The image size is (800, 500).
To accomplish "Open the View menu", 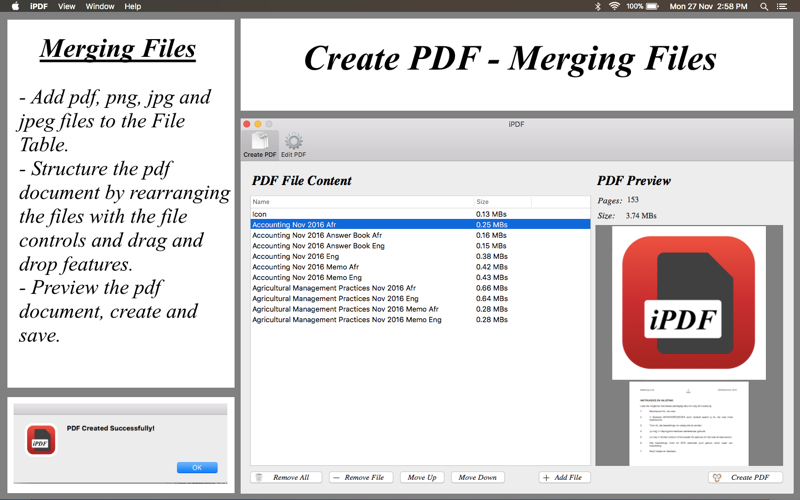I will 66,6.
